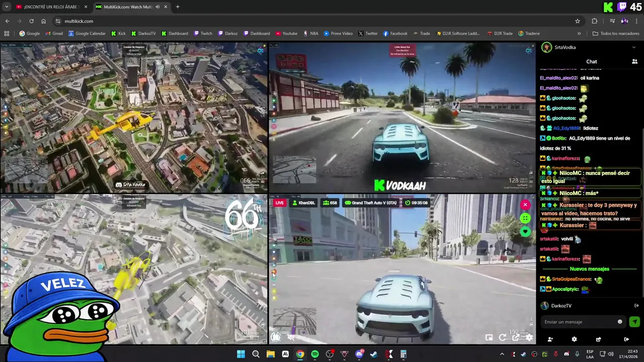Open the Google bookmark
This screenshot has width=644, height=362.
[30, 34]
